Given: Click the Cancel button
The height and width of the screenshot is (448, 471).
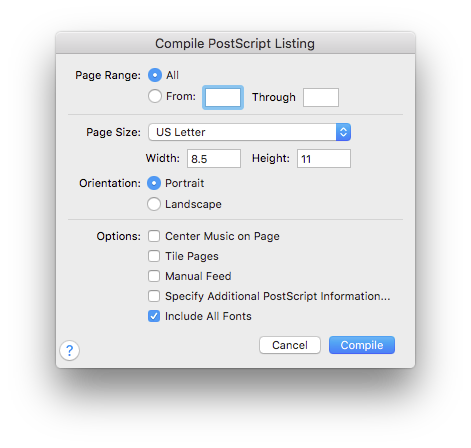Looking at the screenshot, I should pyautogui.click(x=290, y=345).
